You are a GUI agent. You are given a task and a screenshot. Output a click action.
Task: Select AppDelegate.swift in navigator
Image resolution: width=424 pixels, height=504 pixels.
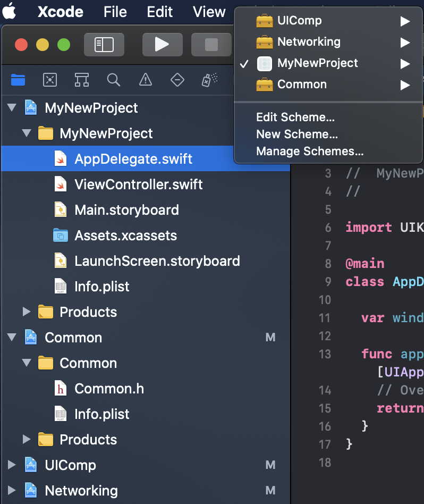pos(146,158)
